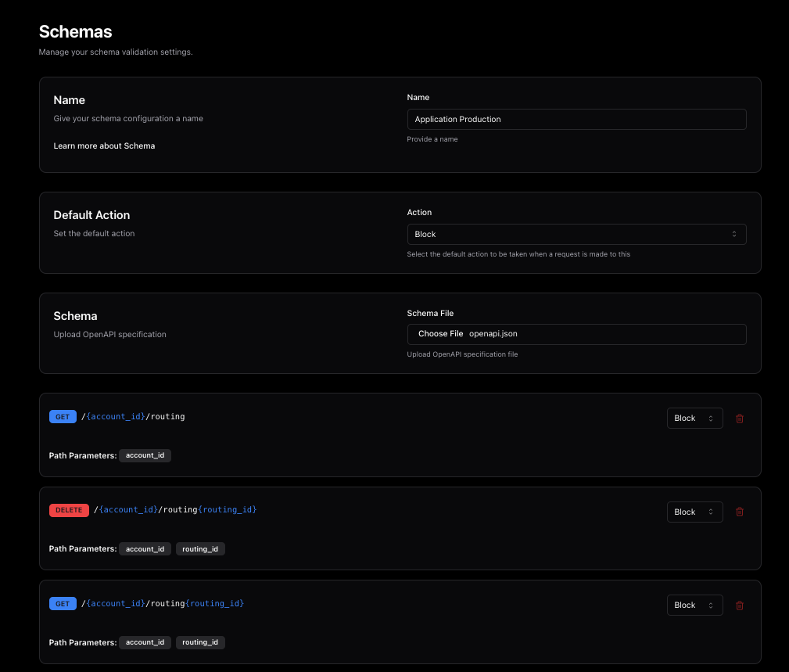Delete the GET /{account_id}/routing endpoint via trash icon
The width and height of the screenshot is (789, 672).
pos(739,419)
